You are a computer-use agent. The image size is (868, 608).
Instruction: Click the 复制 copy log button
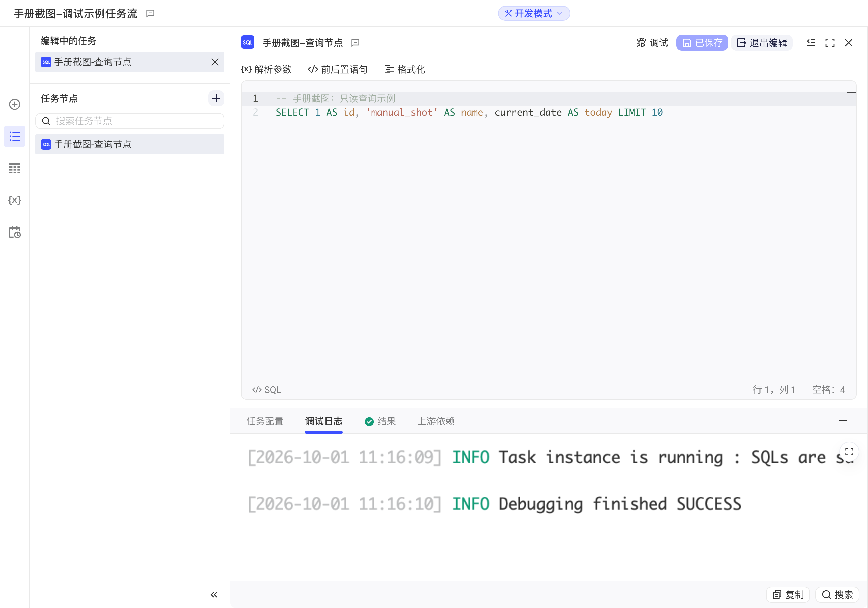tap(788, 595)
